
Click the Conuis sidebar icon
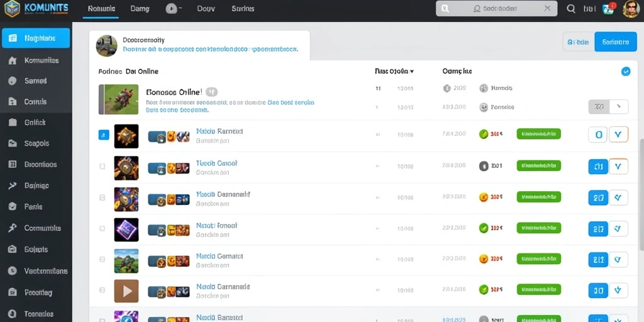tap(13, 102)
